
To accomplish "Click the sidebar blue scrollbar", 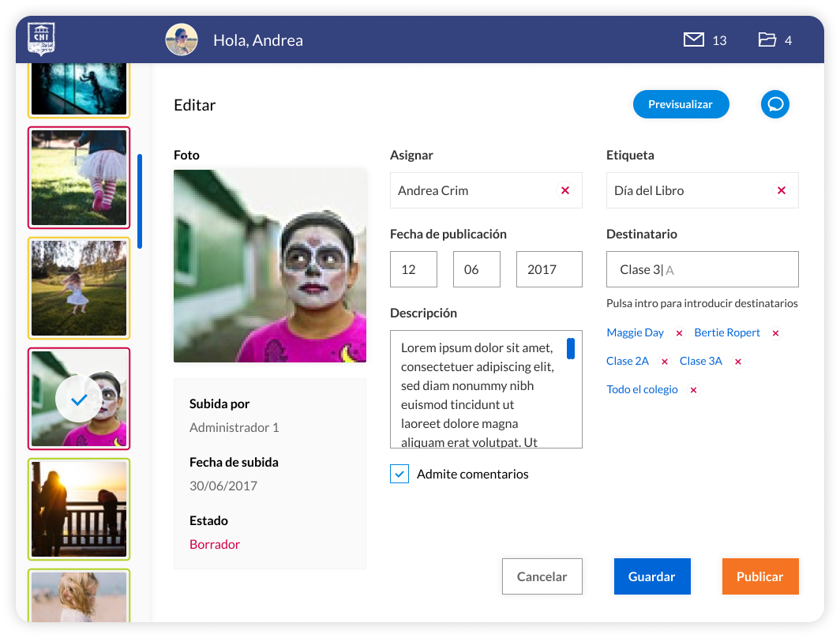I will pos(140,201).
